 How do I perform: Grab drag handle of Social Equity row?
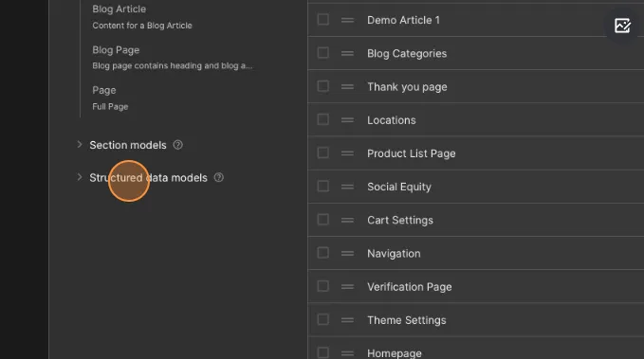coord(347,187)
